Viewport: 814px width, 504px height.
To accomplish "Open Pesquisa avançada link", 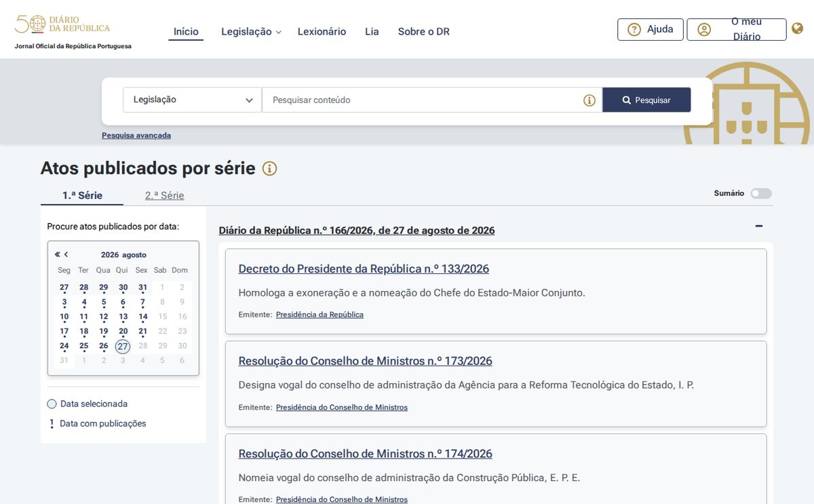I will click(x=136, y=135).
